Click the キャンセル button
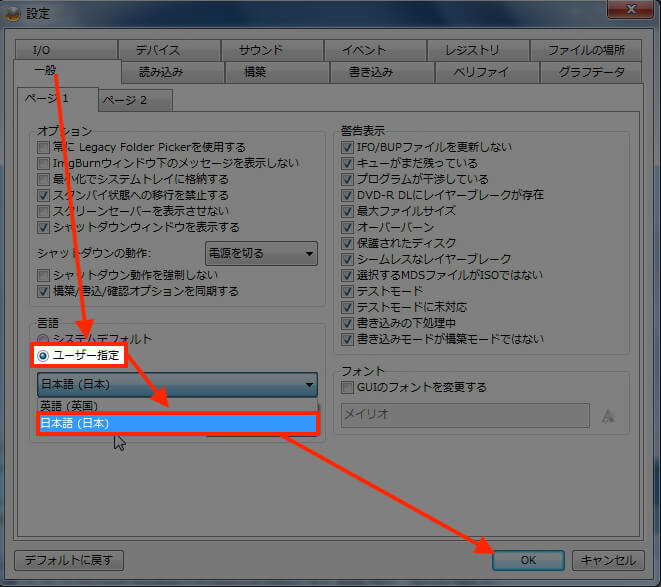This screenshot has height=587, width=661. coord(608,560)
